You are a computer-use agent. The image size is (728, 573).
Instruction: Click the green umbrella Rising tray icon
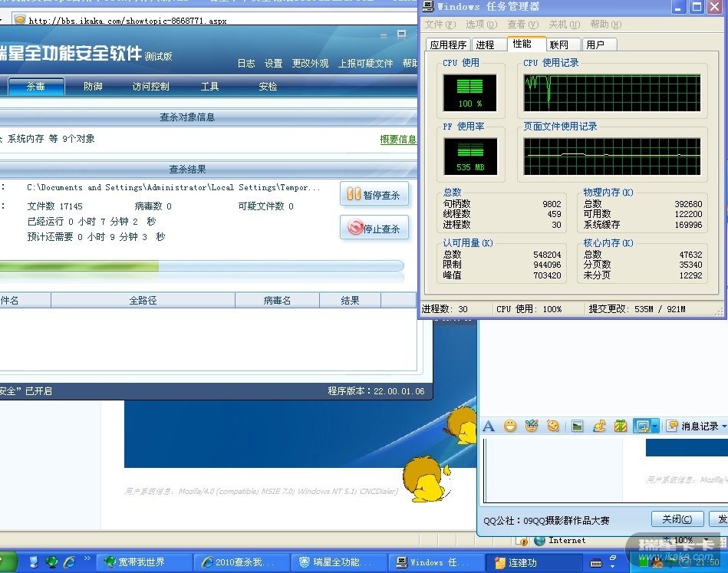click(x=672, y=562)
